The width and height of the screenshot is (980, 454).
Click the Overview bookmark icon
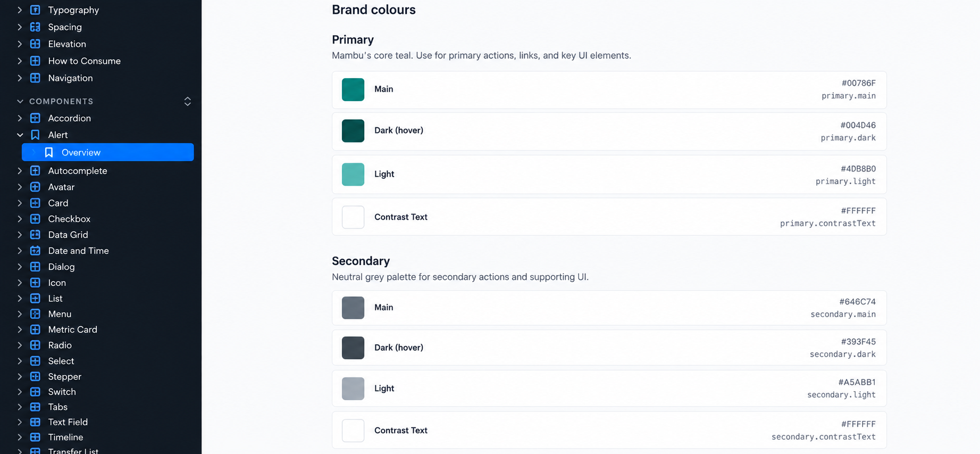tap(49, 153)
